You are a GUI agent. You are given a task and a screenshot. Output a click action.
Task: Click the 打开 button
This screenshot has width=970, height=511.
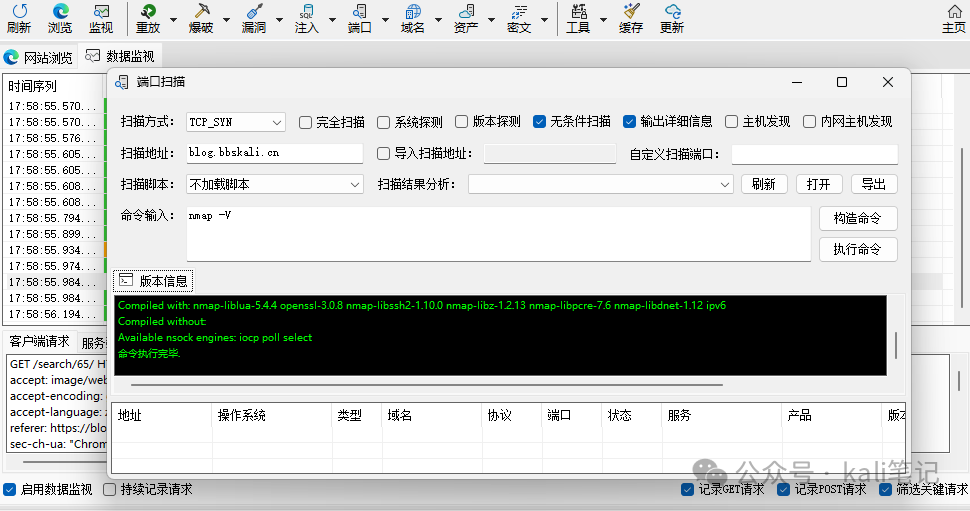[819, 184]
